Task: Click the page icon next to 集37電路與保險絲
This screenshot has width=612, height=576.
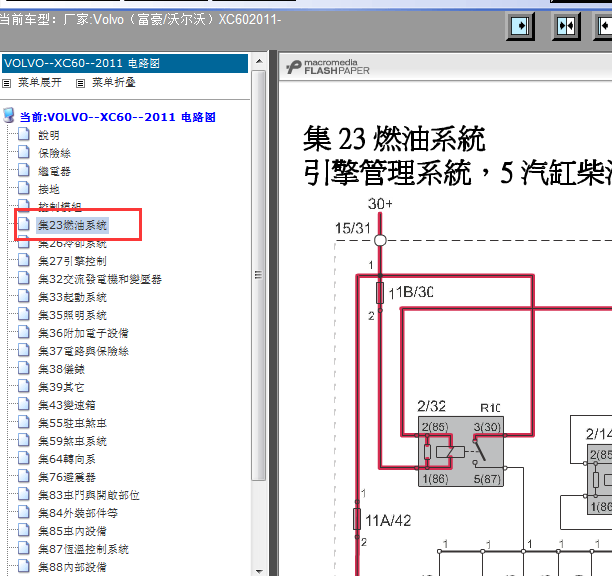Action: [24, 350]
